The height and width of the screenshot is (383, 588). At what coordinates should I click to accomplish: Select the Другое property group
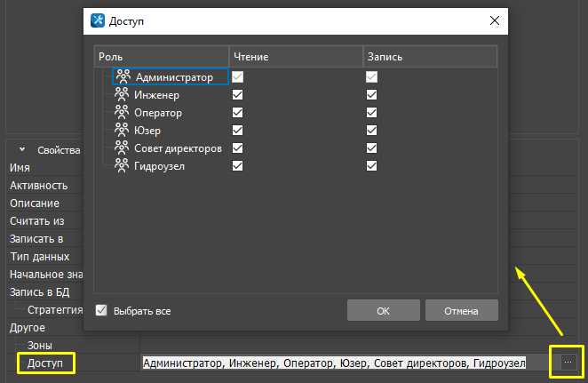[27, 327]
